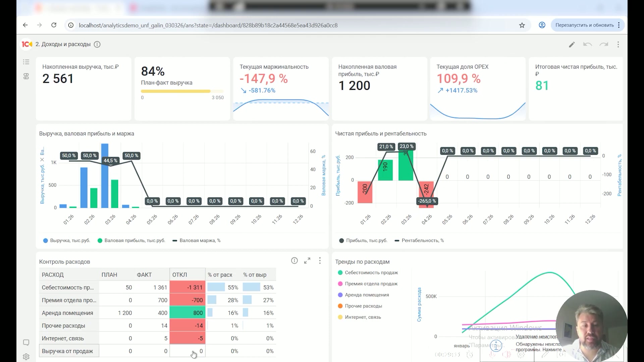The image size is (644, 362).
Task: Toggle Рентабельность, % legend series
Action: point(419,240)
